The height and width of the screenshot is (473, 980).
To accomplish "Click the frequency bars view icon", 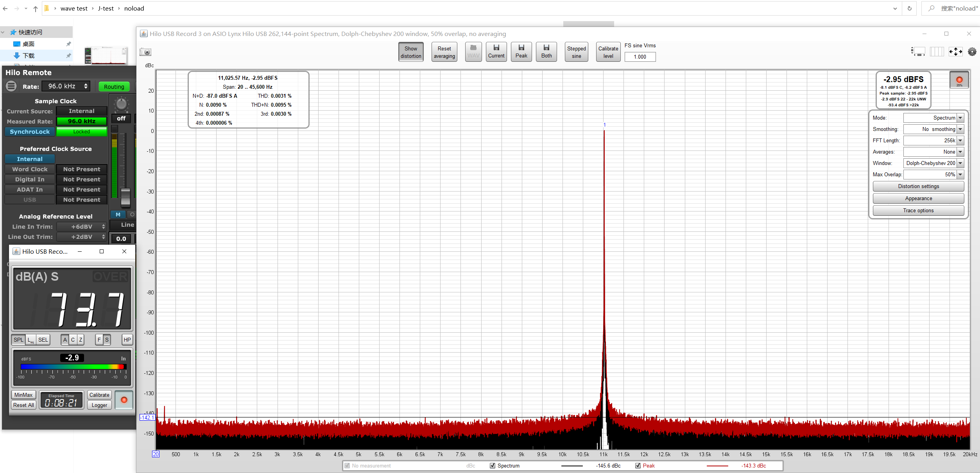I will tap(937, 51).
